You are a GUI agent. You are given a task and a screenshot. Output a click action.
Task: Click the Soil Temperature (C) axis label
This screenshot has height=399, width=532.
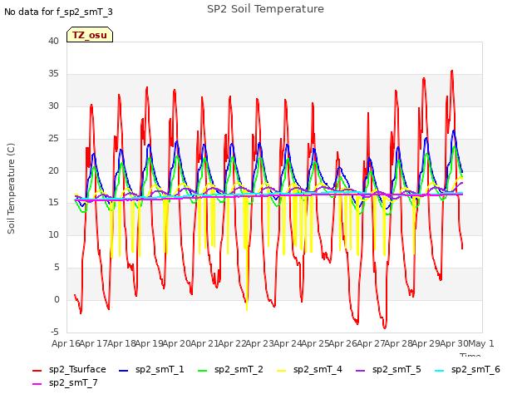coord(11,189)
